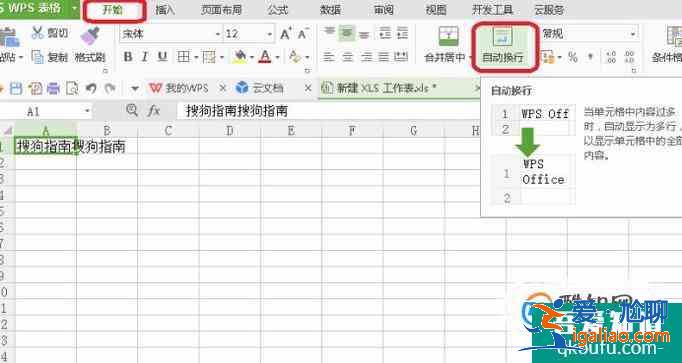The image size is (682, 363).
Task: Open the clear formatting dropdown arrow
Action: click(x=307, y=57)
